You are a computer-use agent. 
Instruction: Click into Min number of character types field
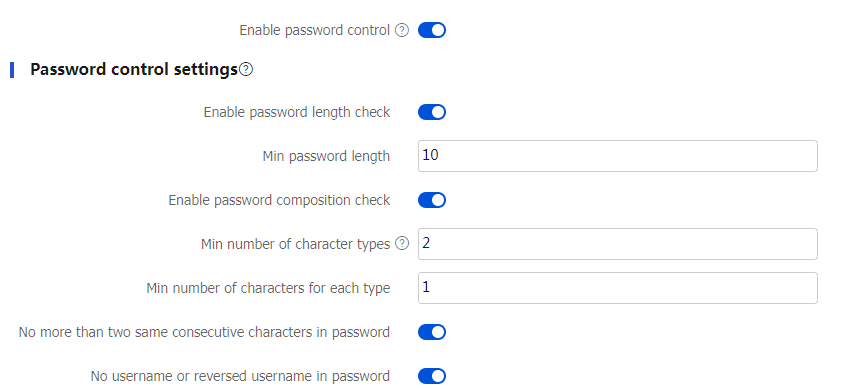click(618, 244)
